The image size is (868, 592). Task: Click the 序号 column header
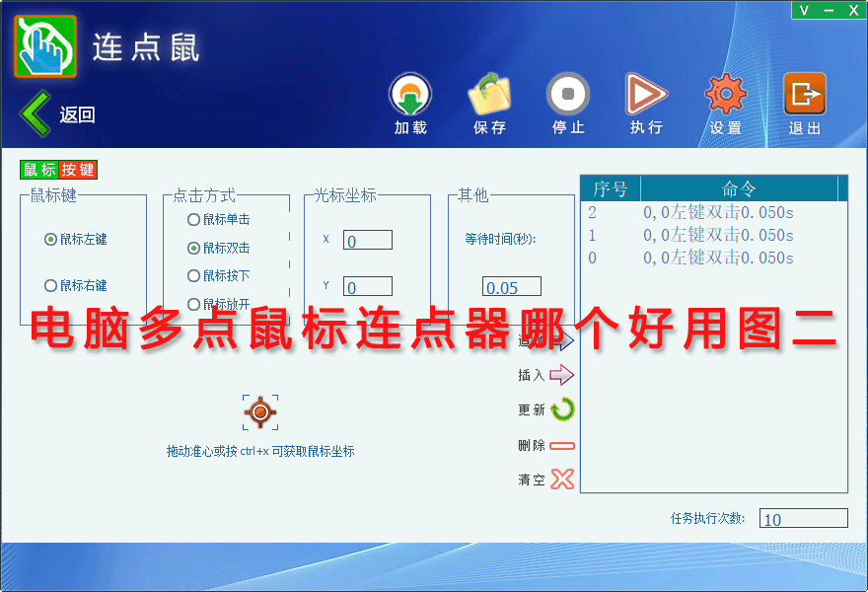pos(611,188)
